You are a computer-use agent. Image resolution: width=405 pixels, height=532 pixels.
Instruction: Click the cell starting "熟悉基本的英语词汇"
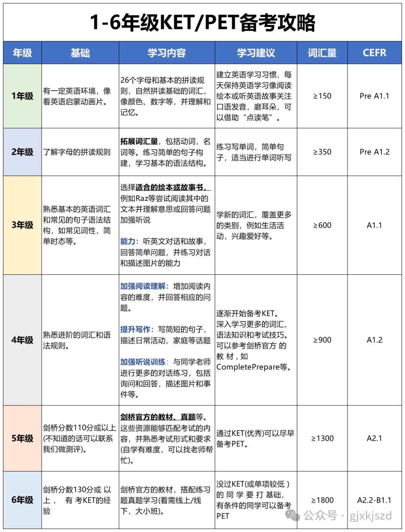click(x=80, y=225)
